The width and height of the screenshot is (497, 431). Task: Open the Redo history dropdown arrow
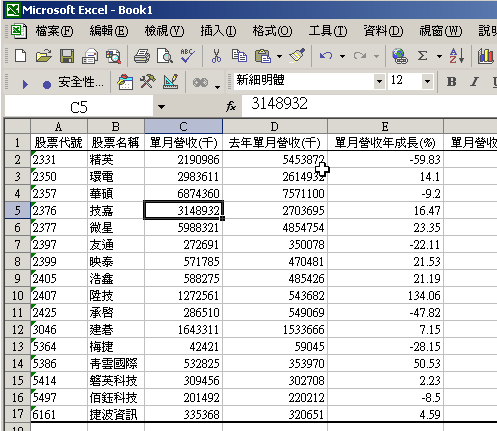click(x=377, y=56)
